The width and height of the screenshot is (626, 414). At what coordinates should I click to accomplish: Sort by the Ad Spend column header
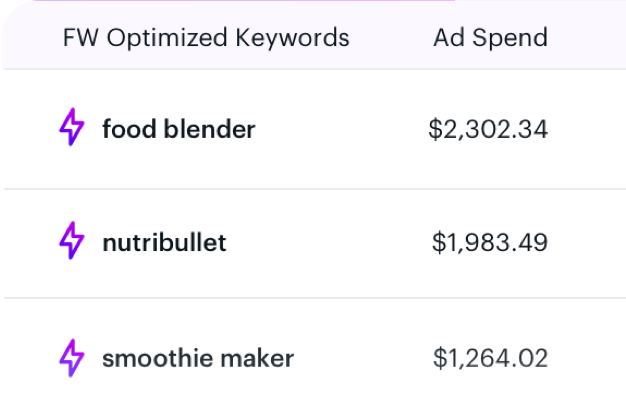[490, 38]
